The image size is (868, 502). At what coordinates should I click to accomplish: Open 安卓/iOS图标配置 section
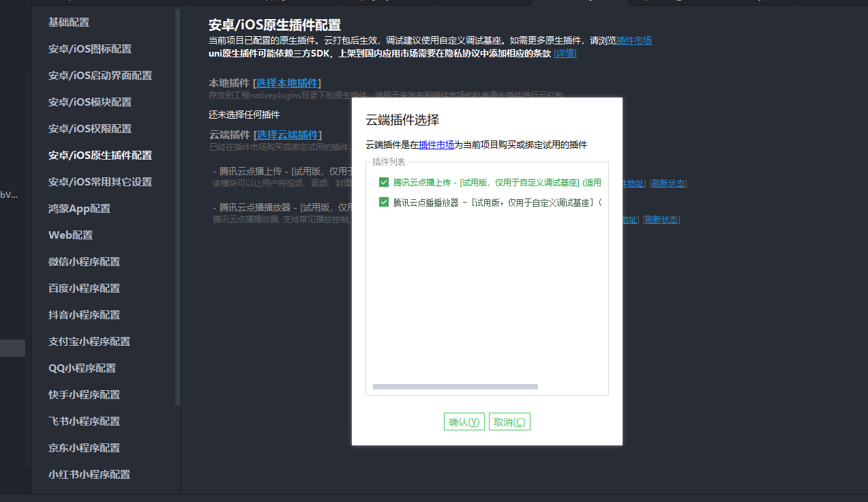pos(90,49)
